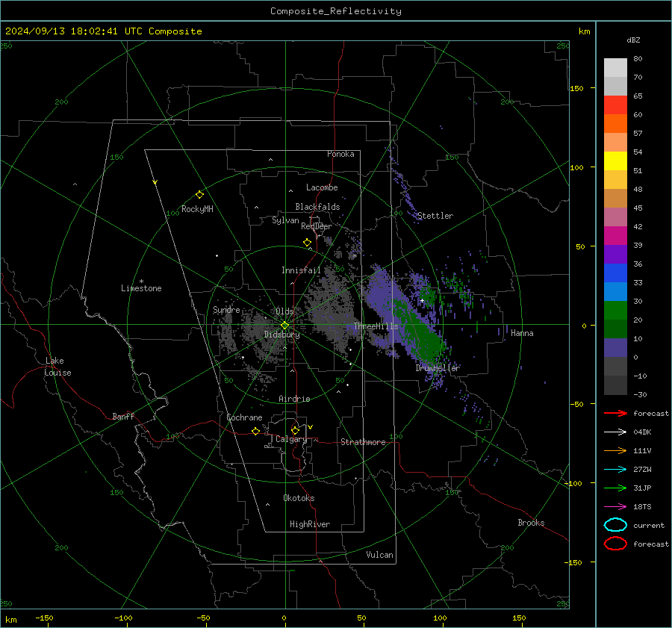Click the yellow V marker right of Calgary
672x628 pixels.
tap(311, 427)
